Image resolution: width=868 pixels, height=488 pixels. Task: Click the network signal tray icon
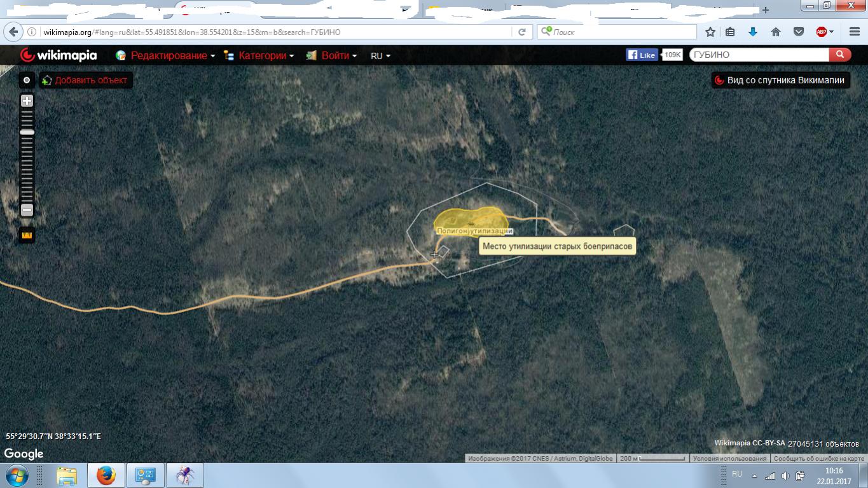[770, 475]
